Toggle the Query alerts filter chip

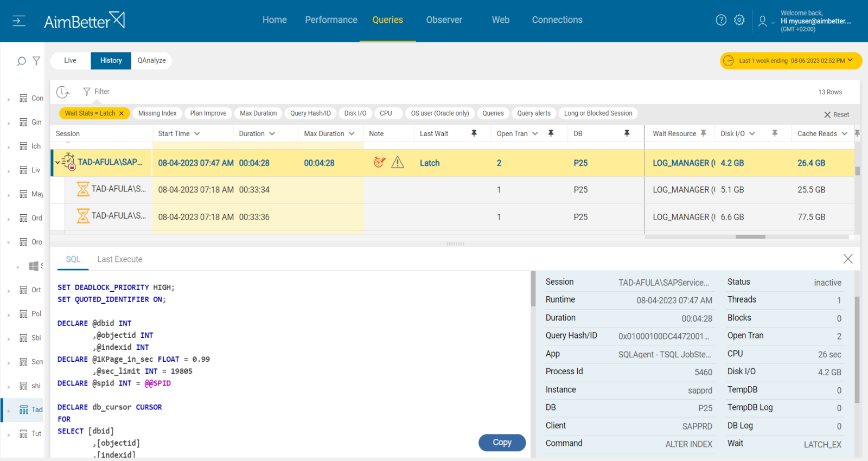[x=534, y=113]
